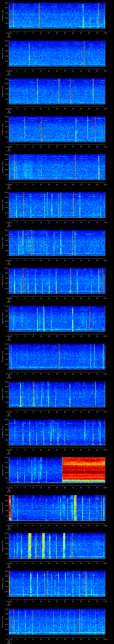Click the 10:10:00 start time label

click(9, 374)
